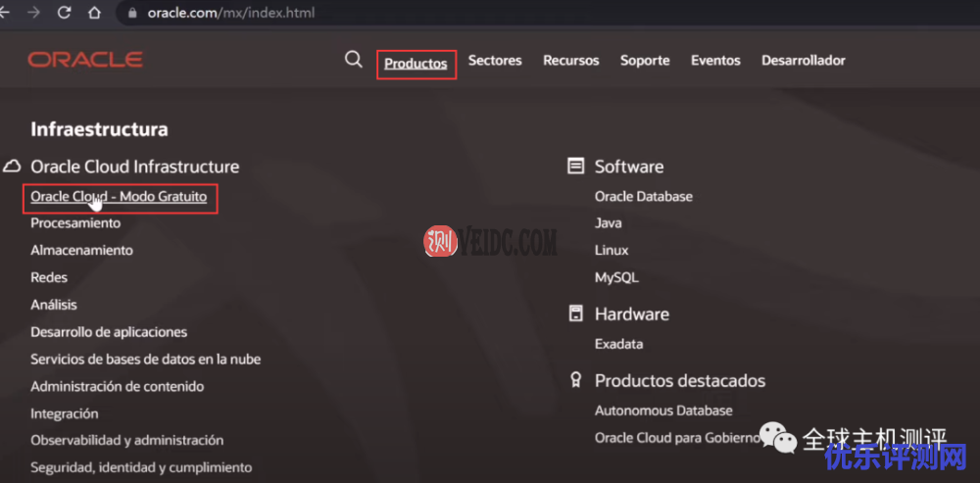
Task: Click the Software section list icon
Action: click(575, 167)
